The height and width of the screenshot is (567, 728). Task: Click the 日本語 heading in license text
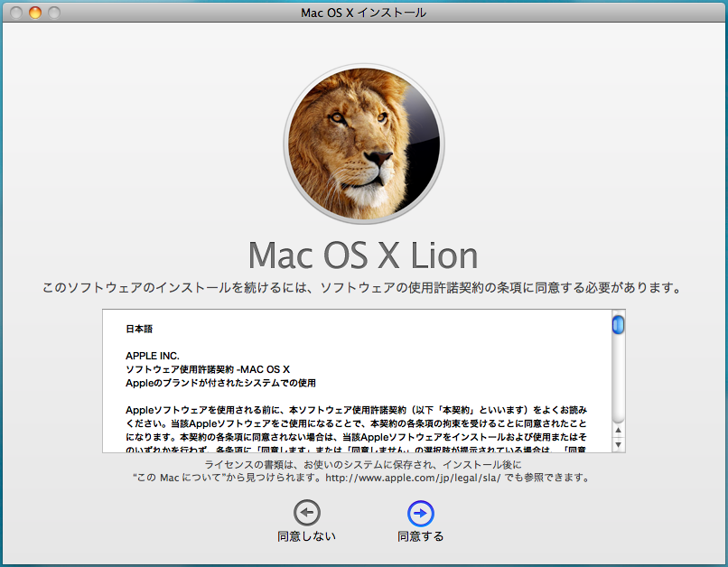[x=139, y=329]
